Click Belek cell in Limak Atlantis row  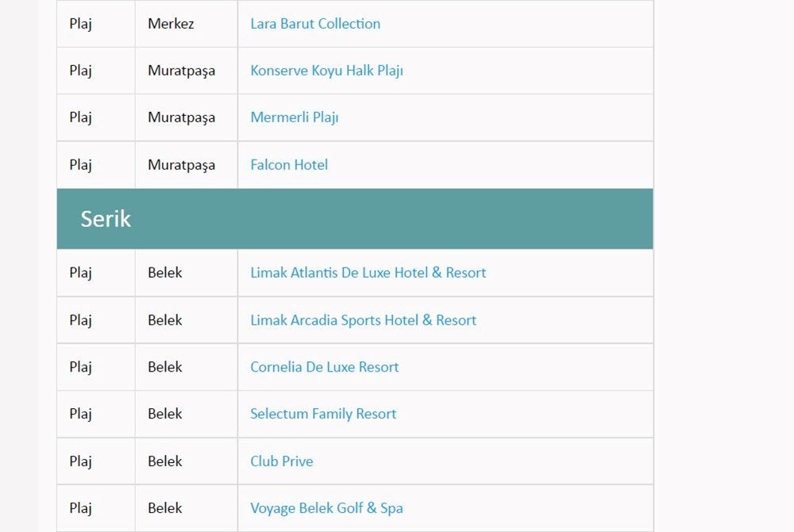[x=165, y=273]
